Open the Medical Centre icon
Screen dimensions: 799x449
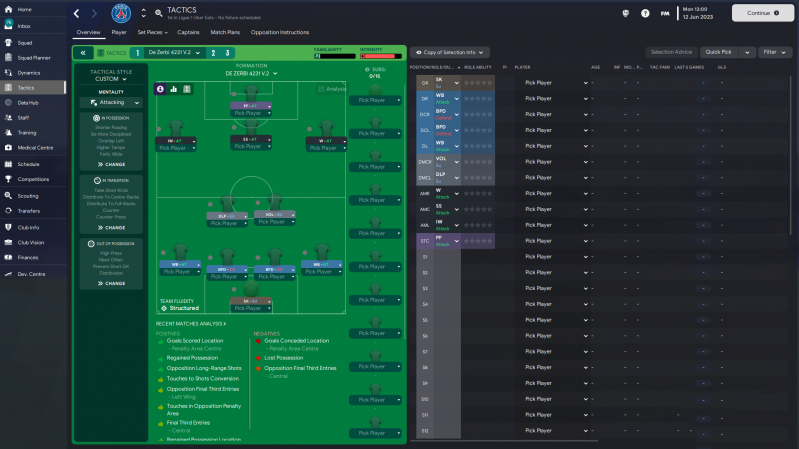coord(9,148)
